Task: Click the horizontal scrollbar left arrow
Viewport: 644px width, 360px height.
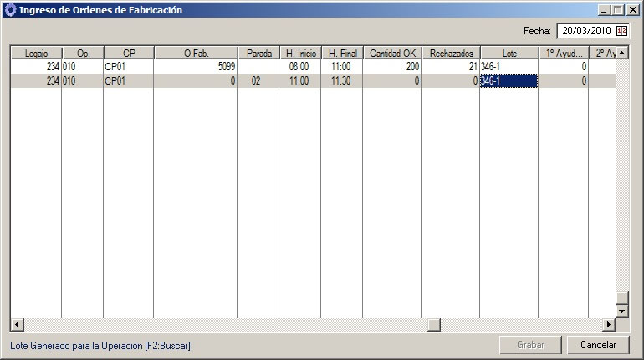Action: 15,325
